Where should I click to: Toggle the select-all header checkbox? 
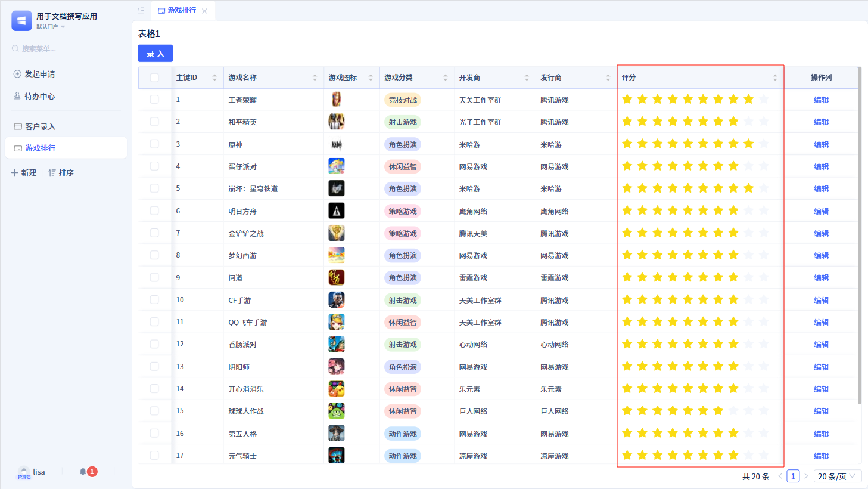pos(154,78)
